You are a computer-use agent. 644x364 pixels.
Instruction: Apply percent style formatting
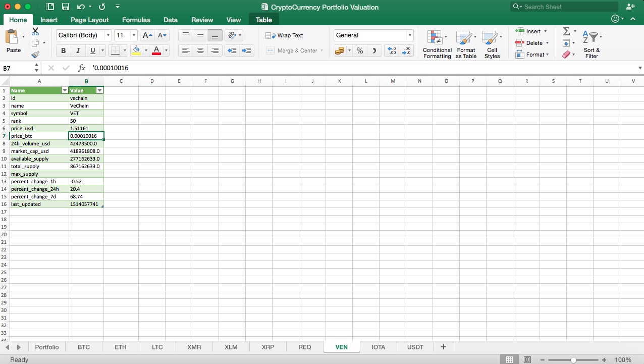tap(360, 50)
